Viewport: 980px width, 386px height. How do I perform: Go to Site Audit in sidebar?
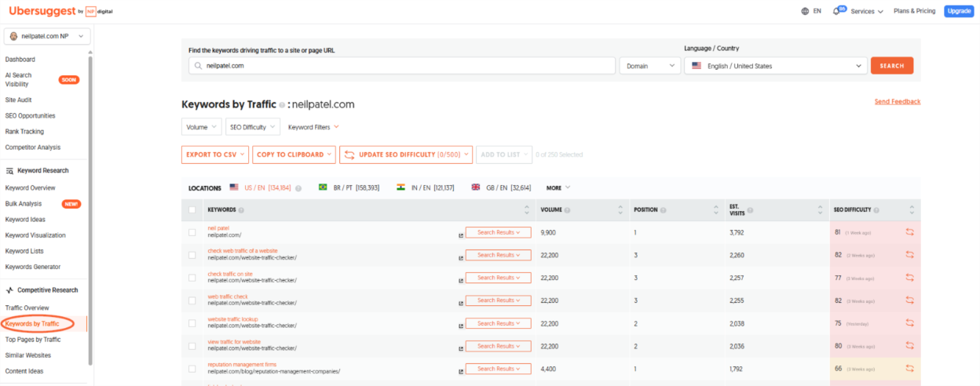click(x=19, y=100)
